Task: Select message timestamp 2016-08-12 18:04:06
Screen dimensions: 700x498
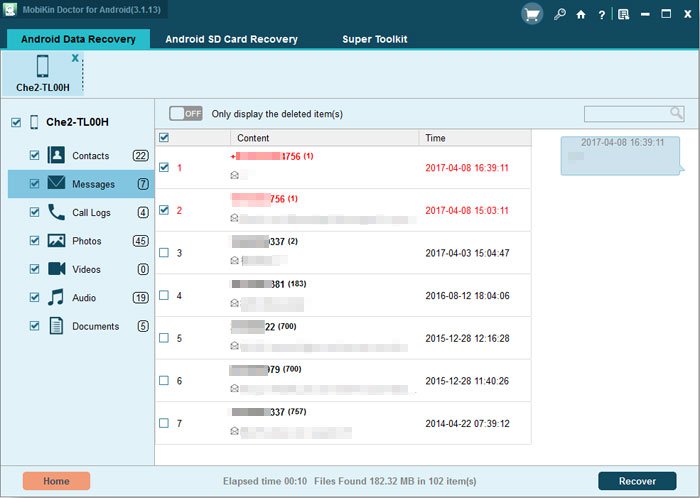Action: coord(467,295)
